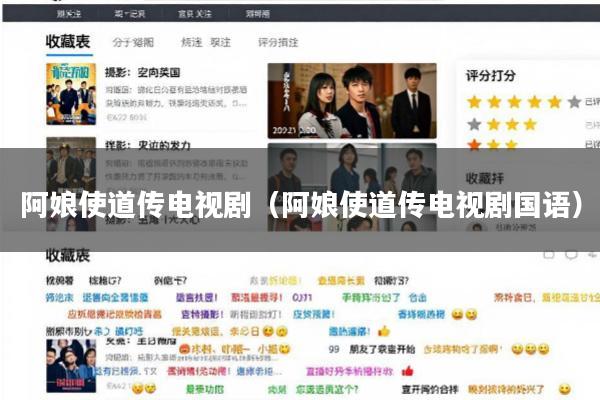Open the 摄影: 空向英国 title link
The height and width of the screenshot is (400, 600).
(x=143, y=72)
